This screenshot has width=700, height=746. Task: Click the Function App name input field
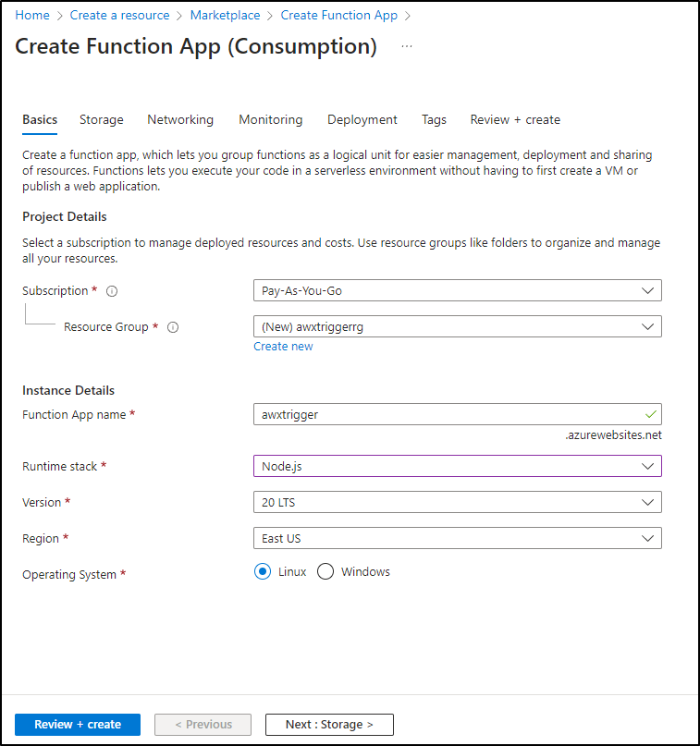pyautogui.click(x=458, y=414)
